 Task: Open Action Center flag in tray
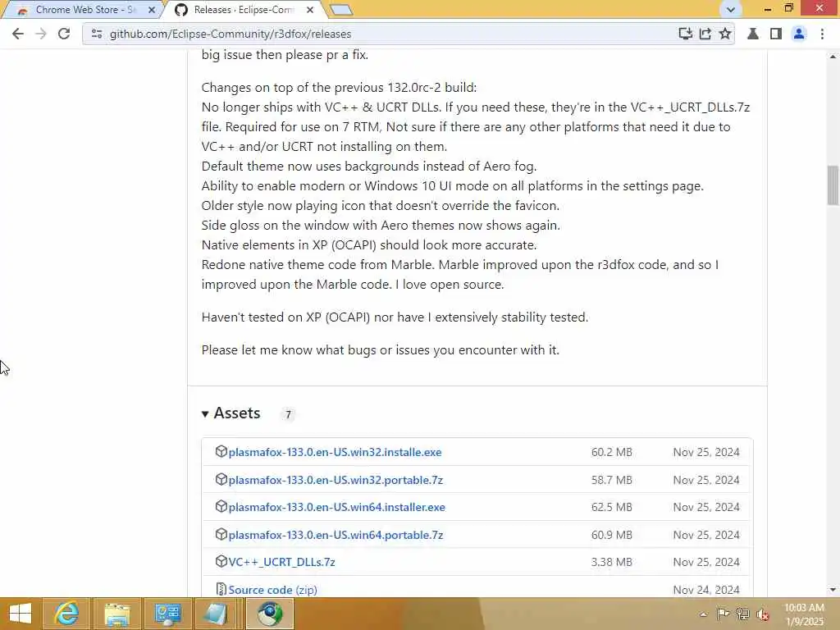(723, 614)
